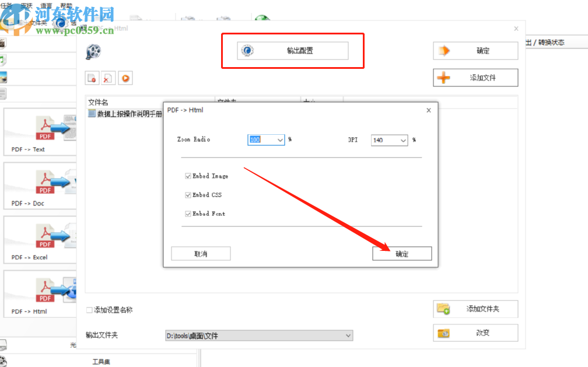Open the 工具集 toolset category

[x=98, y=361]
